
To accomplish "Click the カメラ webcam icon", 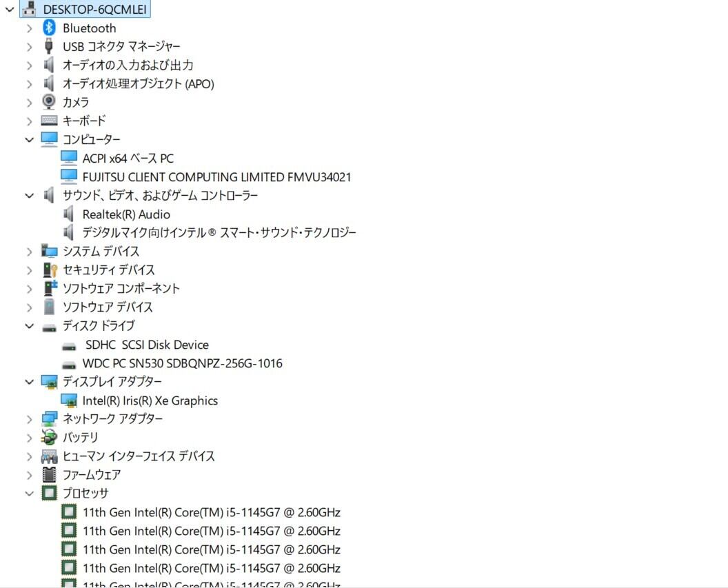I will click(x=49, y=101).
